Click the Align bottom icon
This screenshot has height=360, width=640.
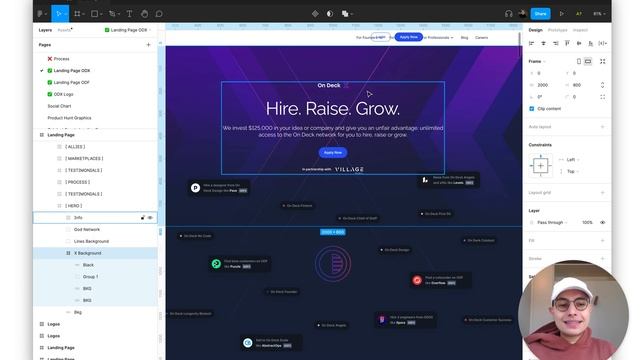tap(591, 43)
